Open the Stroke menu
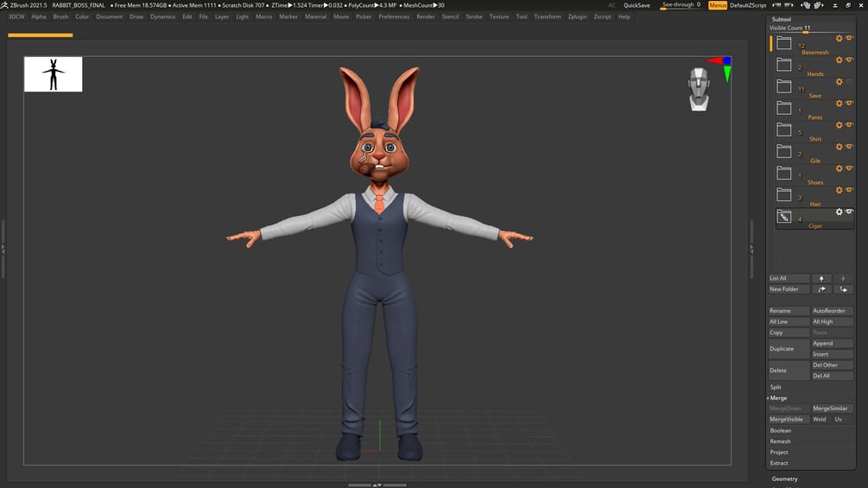 [x=474, y=16]
